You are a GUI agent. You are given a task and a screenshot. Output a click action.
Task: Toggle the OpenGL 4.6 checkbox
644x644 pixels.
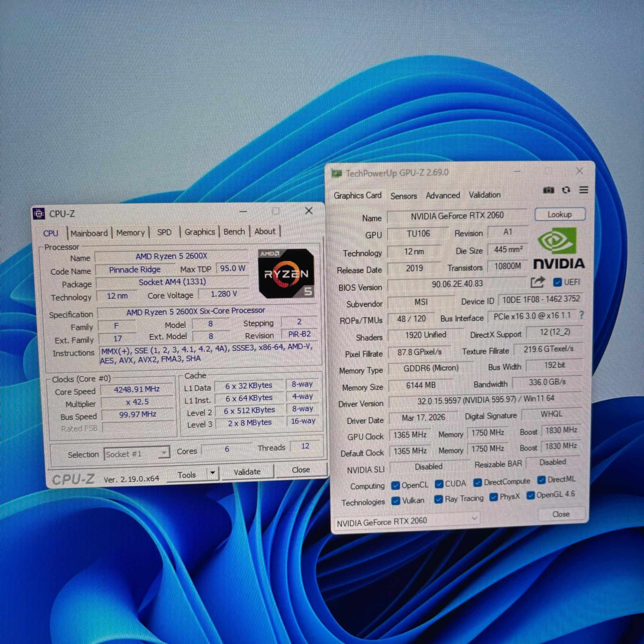(530, 496)
